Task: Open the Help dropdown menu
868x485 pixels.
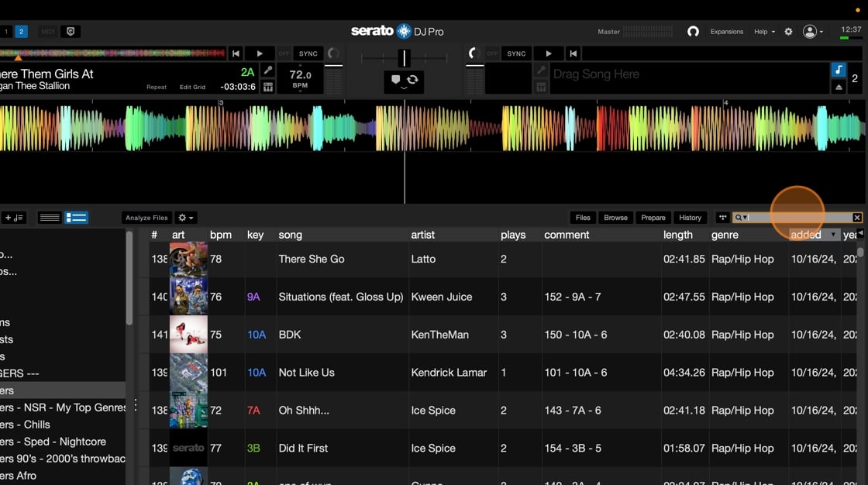Action: pyautogui.click(x=764, y=32)
